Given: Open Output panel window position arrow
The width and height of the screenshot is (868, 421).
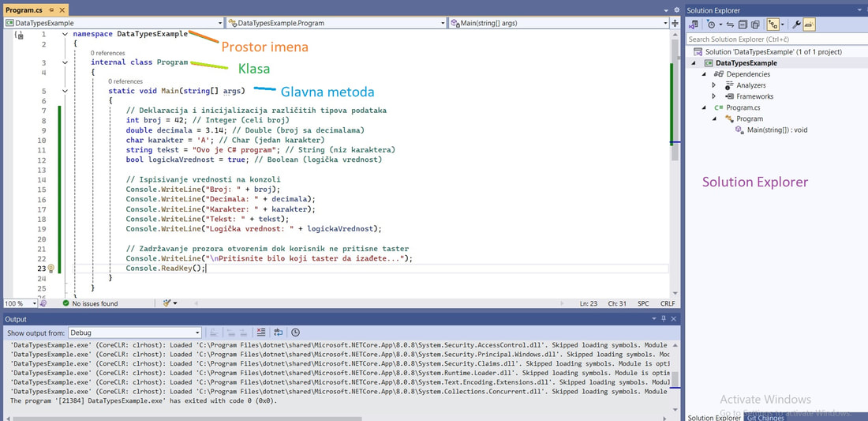Looking at the screenshot, I should (654, 319).
